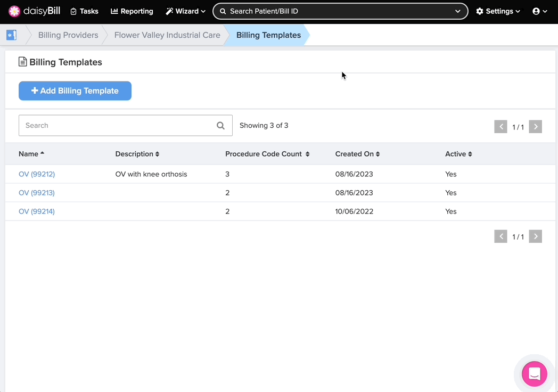Sort table by Created On column
The image size is (558, 392).
click(x=357, y=154)
